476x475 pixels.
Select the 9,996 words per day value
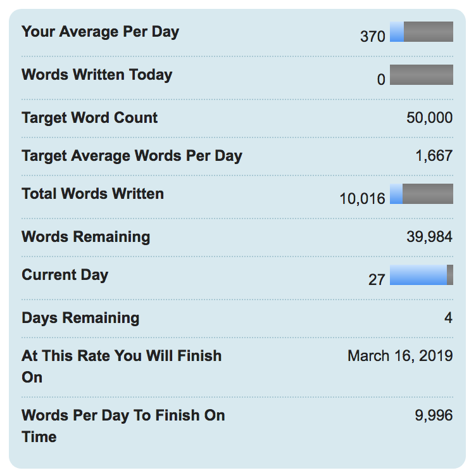tap(434, 415)
